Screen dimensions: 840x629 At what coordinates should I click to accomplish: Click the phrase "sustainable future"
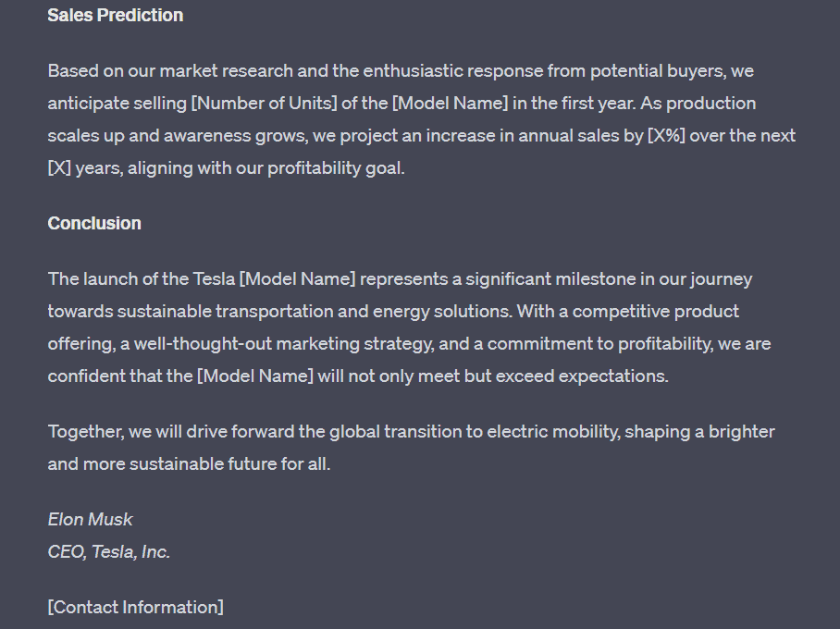click(201, 464)
